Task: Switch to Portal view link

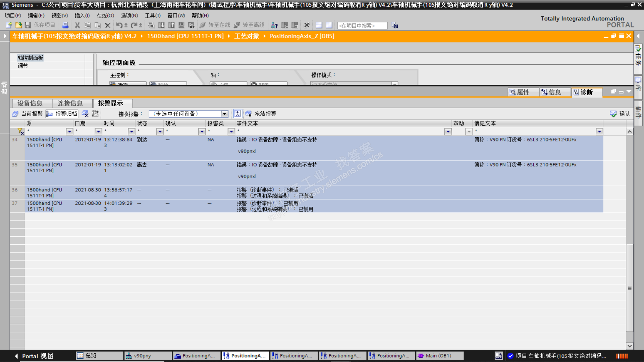Action: [x=34, y=356]
